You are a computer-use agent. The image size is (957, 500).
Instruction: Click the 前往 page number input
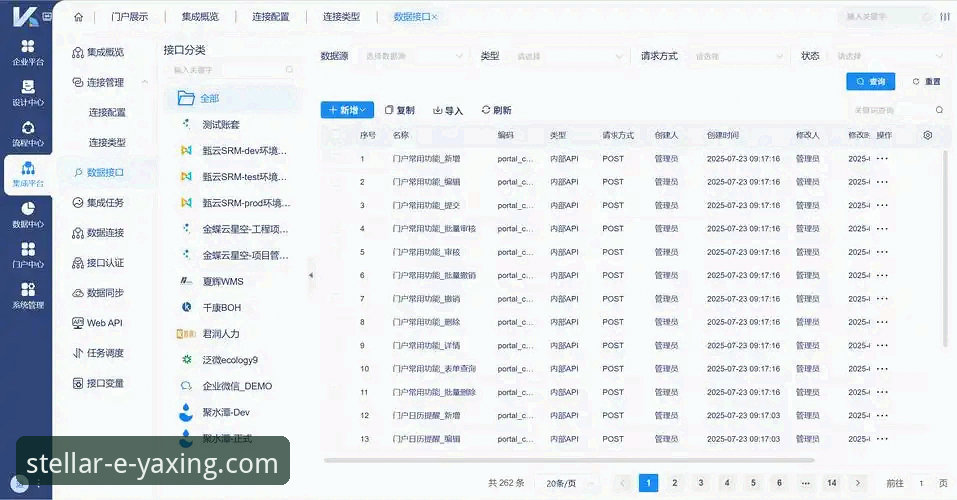(921, 484)
